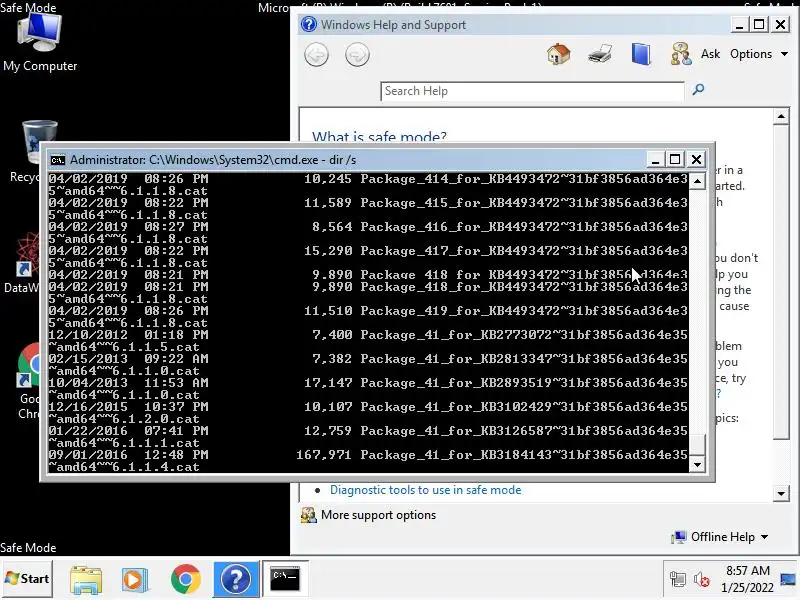The width and height of the screenshot is (800, 600).
Task: Maximize Windows Help and Support window
Action: (759, 24)
